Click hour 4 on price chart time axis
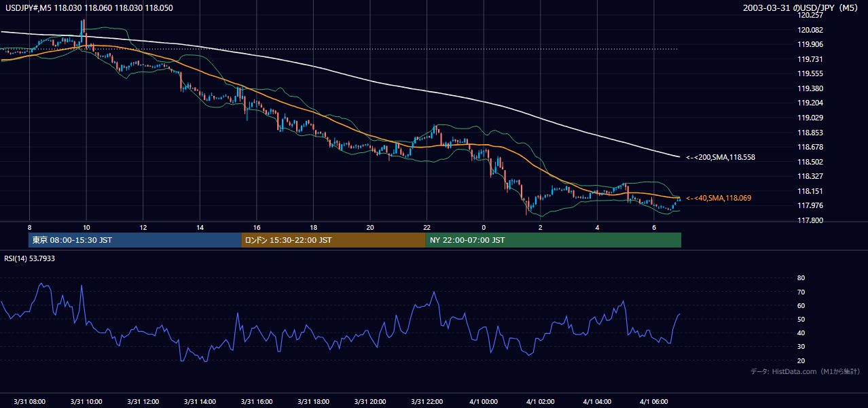Viewport: 868px width, 408px height. [x=597, y=227]
